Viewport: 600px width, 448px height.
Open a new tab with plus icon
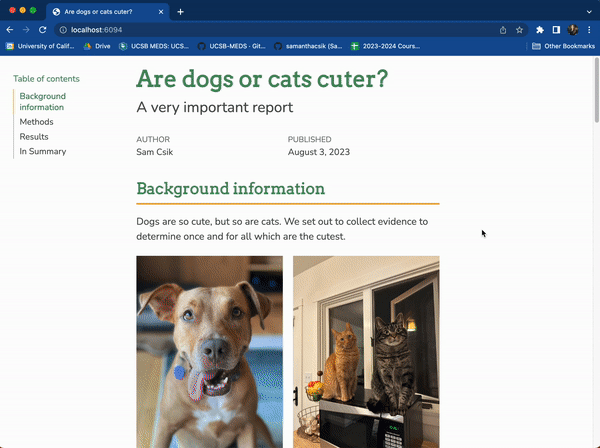[181, 11]
